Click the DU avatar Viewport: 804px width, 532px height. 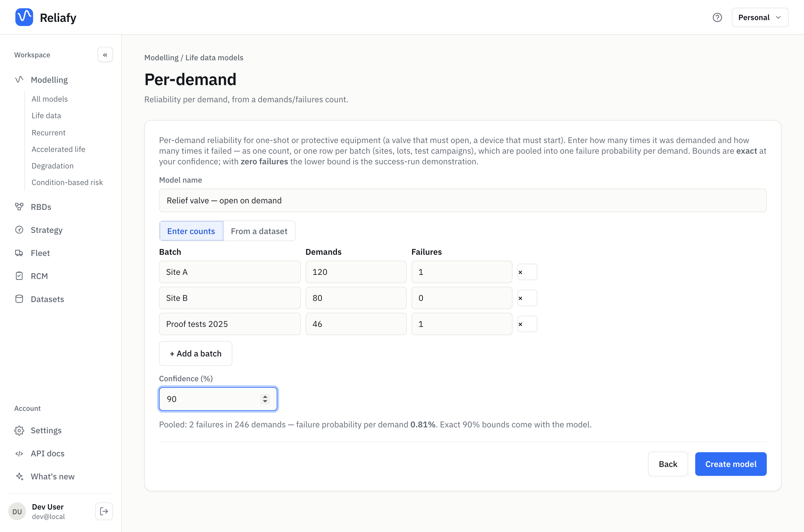point(17,511)
